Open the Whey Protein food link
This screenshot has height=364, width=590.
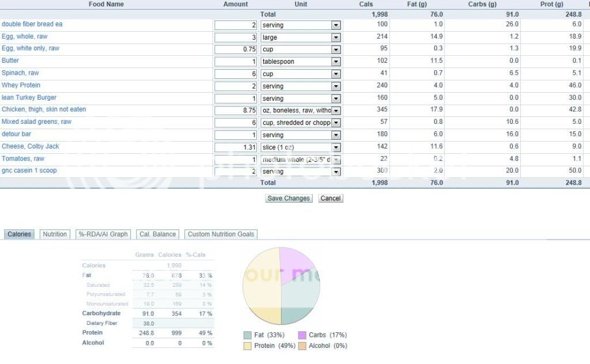point(21,85)
